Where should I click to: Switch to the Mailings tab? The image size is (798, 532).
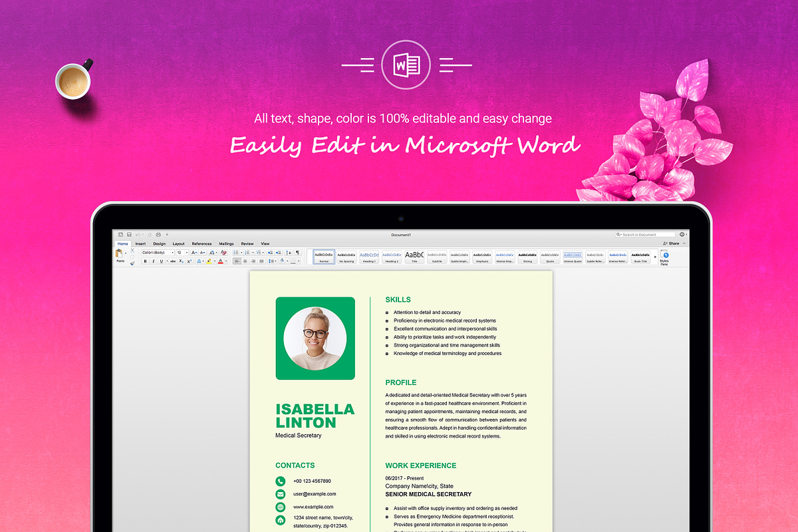coord(226,244)
